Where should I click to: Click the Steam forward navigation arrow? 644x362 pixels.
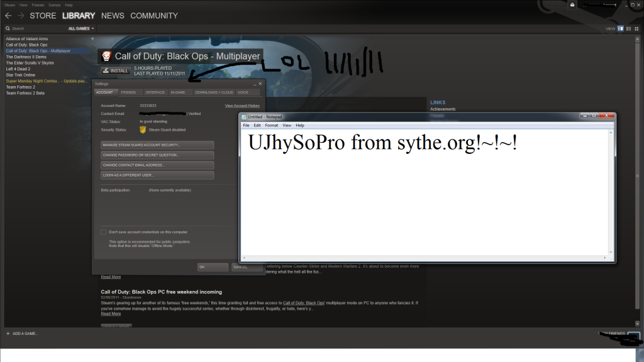21,16
